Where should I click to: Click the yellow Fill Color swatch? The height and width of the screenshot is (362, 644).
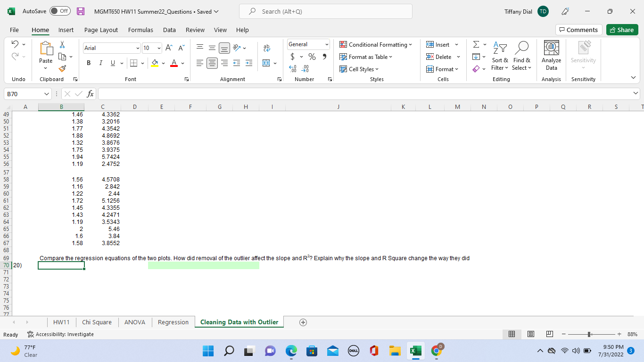tap(155, 63)
